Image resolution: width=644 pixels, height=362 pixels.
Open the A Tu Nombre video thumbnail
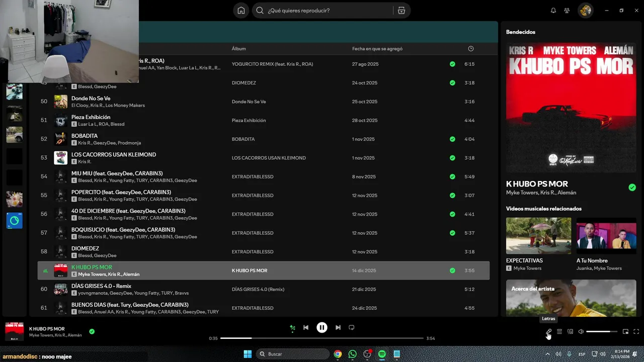coord(606,236)
